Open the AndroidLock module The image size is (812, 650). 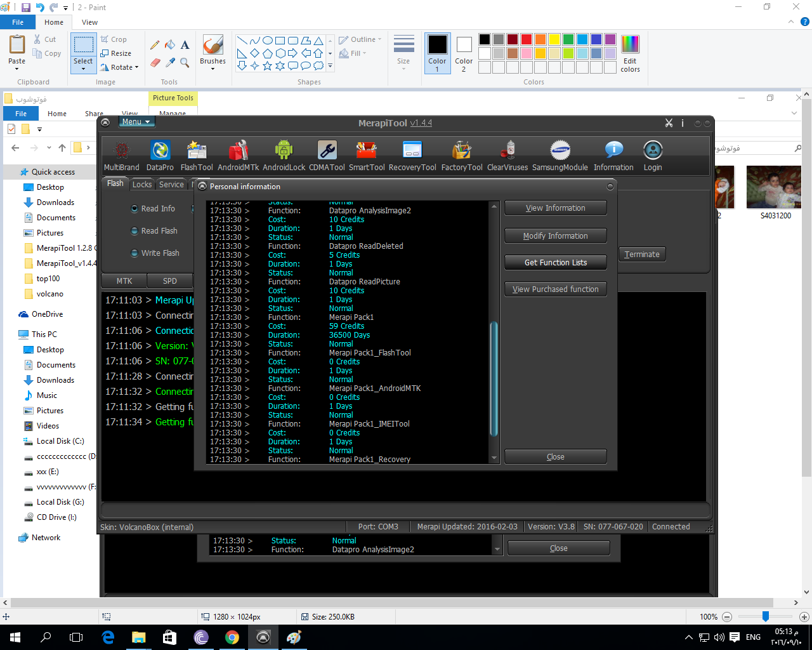[284, 156]
